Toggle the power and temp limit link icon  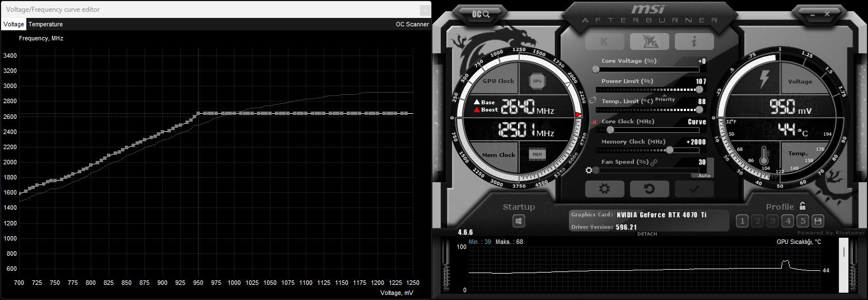592,99
